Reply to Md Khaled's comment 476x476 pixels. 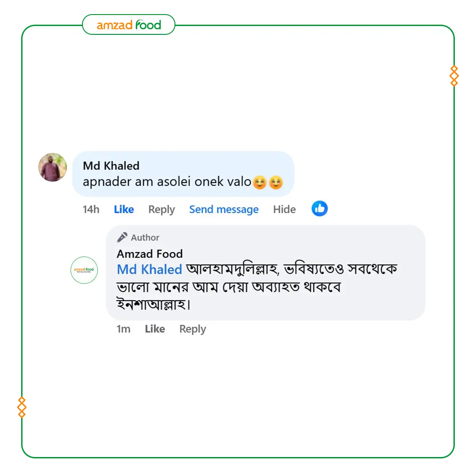(161, 209)
